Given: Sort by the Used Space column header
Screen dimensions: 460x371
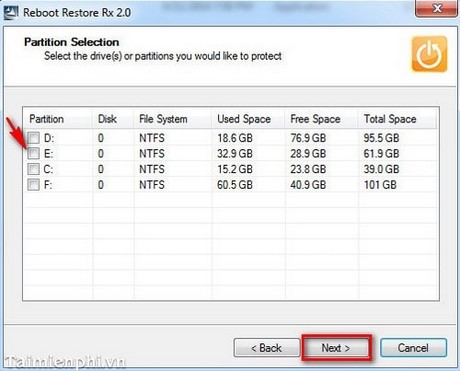Looking at the screenshot, I should pyautogui.click(x=248, y=119).
